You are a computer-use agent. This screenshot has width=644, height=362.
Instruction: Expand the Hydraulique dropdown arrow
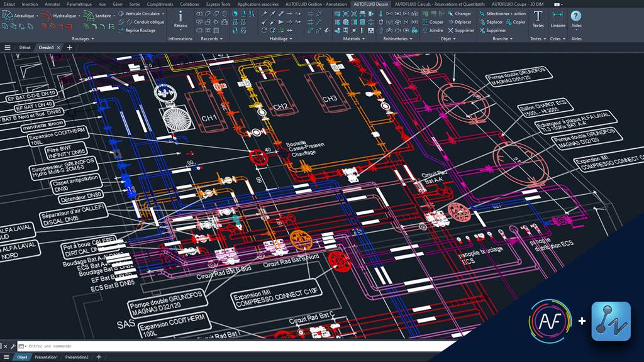click(79, 16)
